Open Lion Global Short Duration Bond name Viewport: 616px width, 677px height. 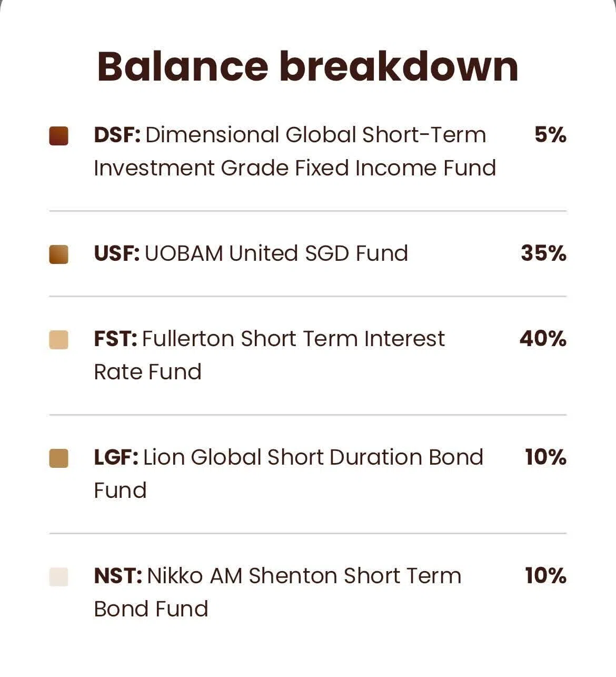(x=313, y=457)
